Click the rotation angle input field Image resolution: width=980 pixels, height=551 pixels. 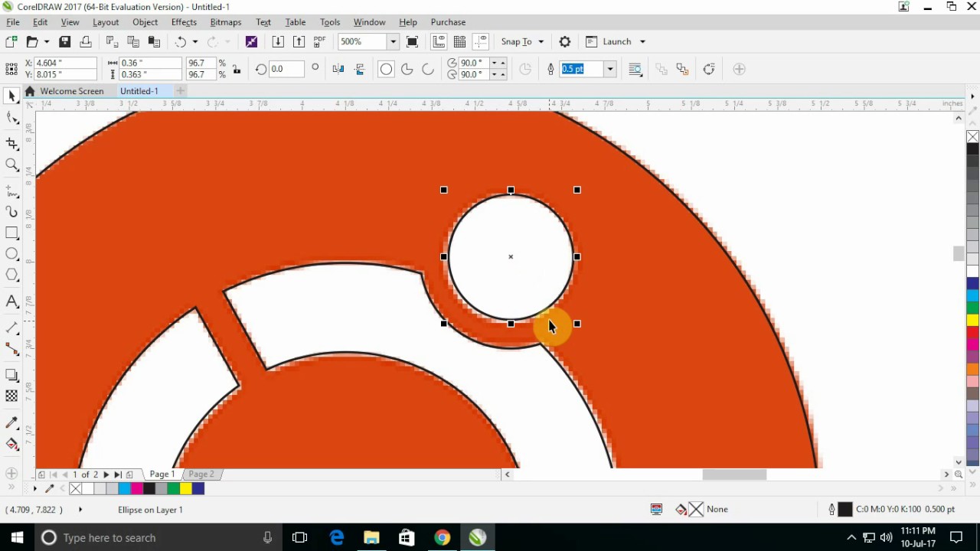coord(287,69)
